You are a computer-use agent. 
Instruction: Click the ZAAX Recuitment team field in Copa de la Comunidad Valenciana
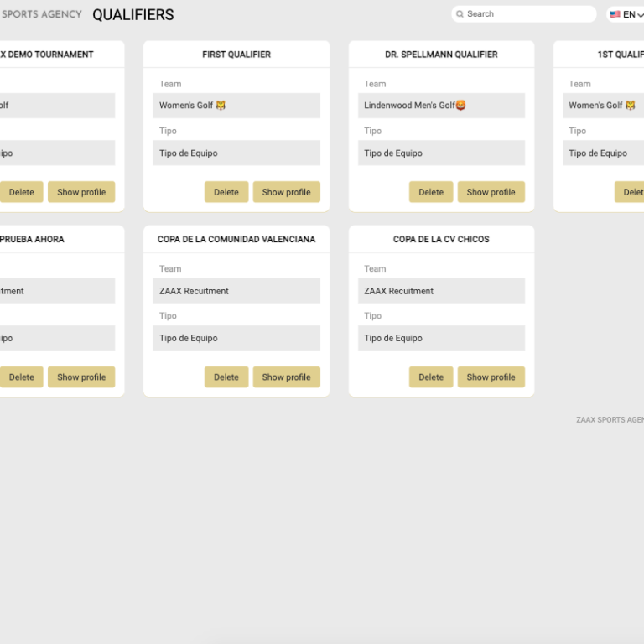point(236,291)
